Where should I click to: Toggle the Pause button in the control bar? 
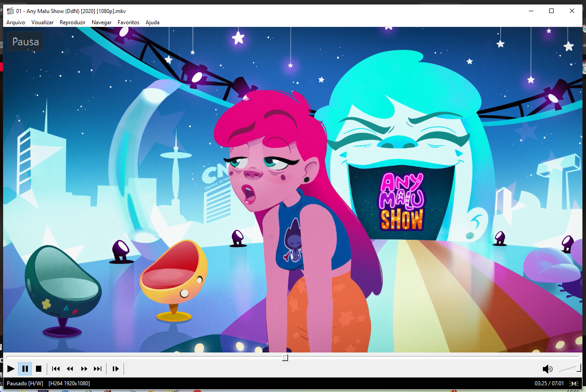click(25, 369)
